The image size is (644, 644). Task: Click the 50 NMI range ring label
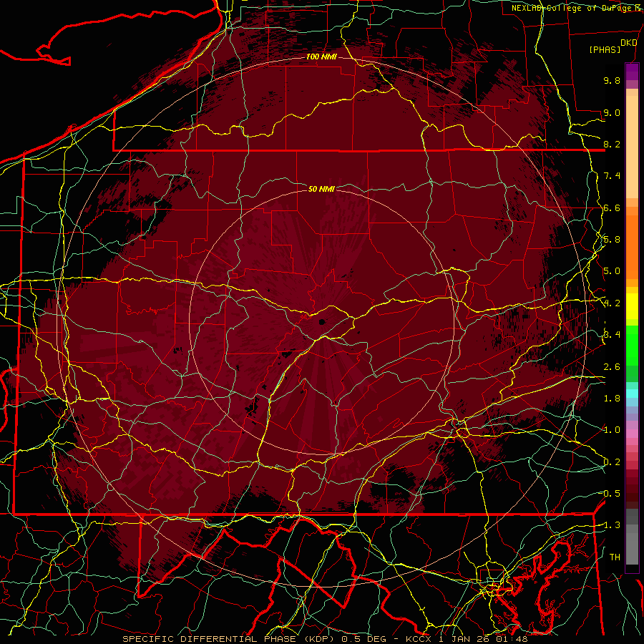coord(321,189)
